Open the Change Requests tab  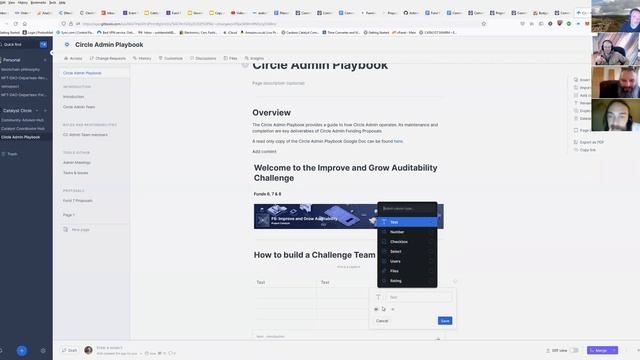[108, 58]
